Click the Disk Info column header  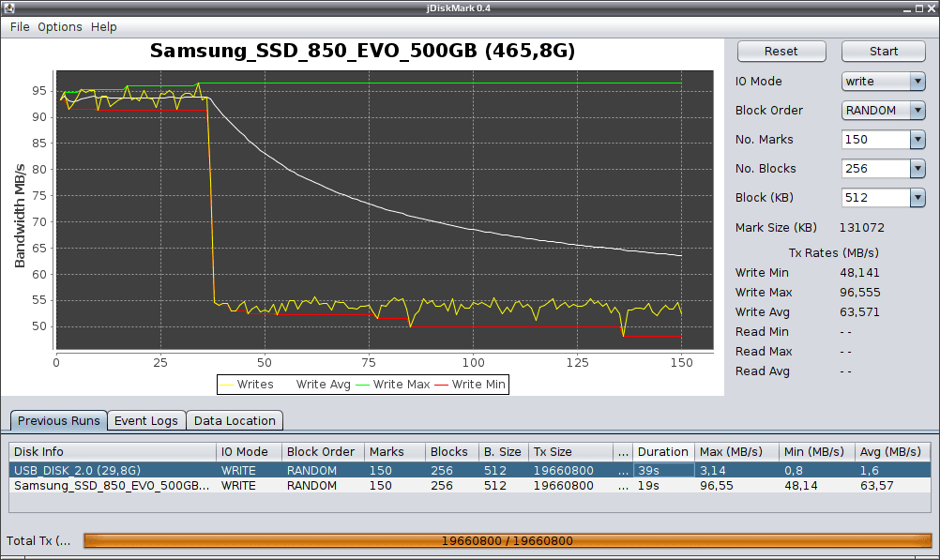tap(113, 452)
